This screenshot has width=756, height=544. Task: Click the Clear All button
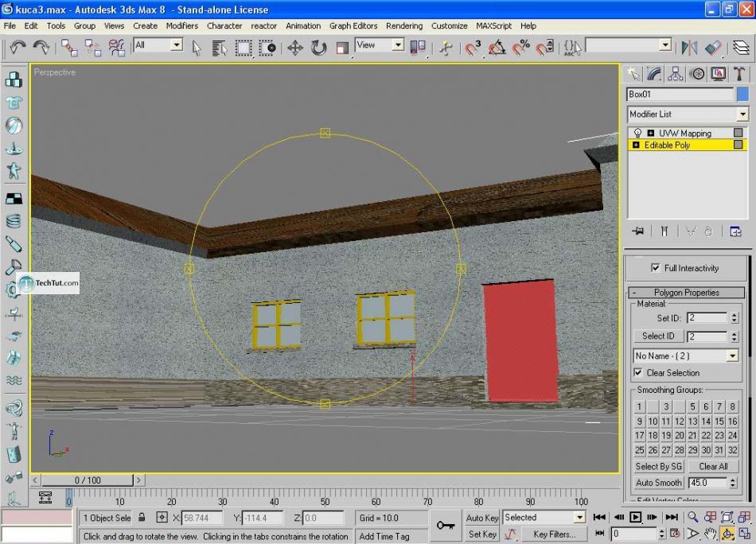click(x=713, y=466)
